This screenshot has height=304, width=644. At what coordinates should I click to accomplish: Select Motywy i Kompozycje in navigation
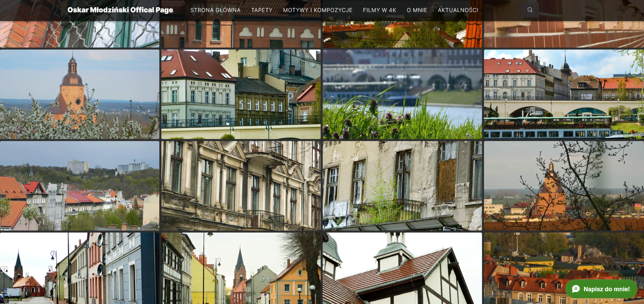pos(317,10)
